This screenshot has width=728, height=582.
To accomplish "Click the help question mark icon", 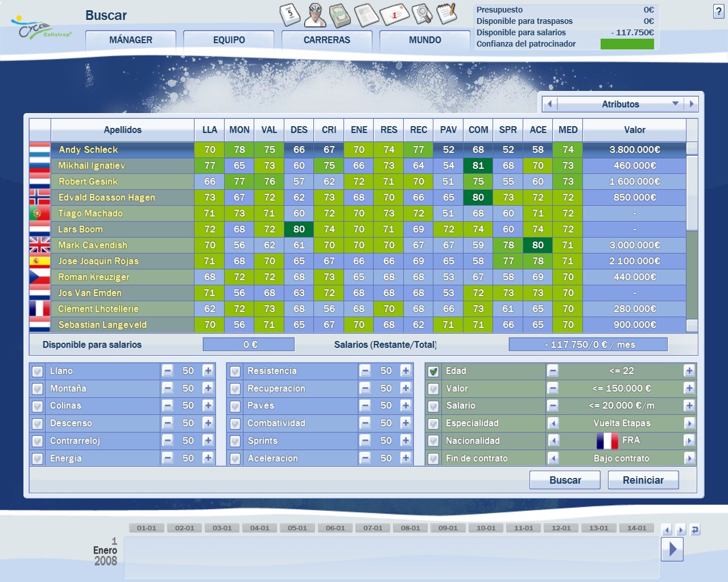I will [x=718, y=11].
